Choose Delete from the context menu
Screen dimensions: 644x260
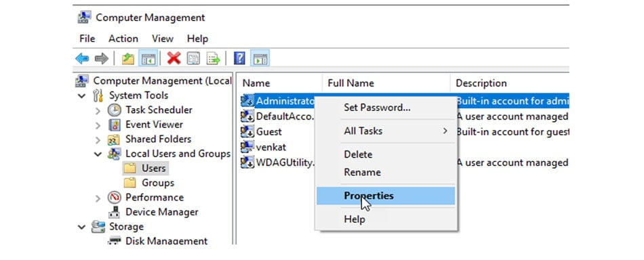(x=386, y=154)
